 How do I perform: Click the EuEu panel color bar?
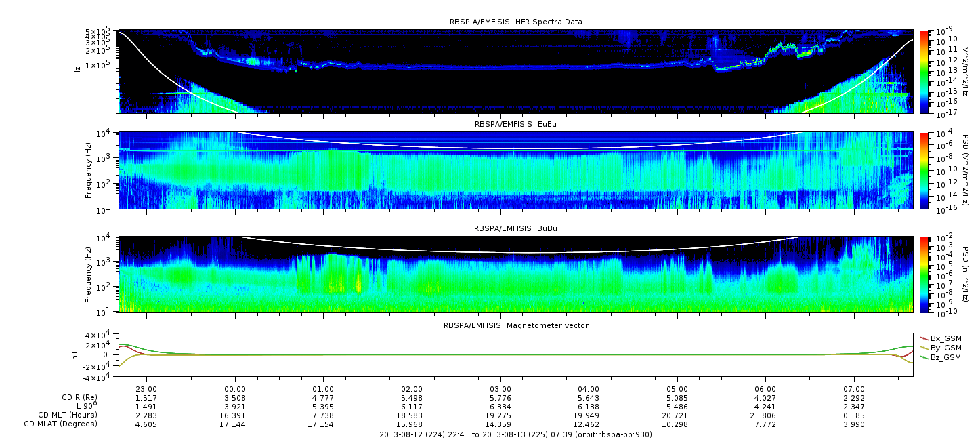[x=924, y=170]
